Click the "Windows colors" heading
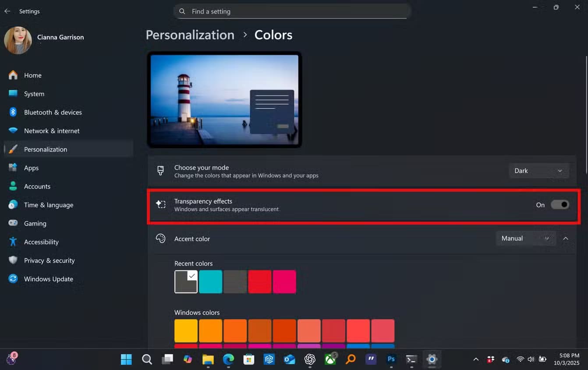The image size is (588, 370). click(197, 313)
